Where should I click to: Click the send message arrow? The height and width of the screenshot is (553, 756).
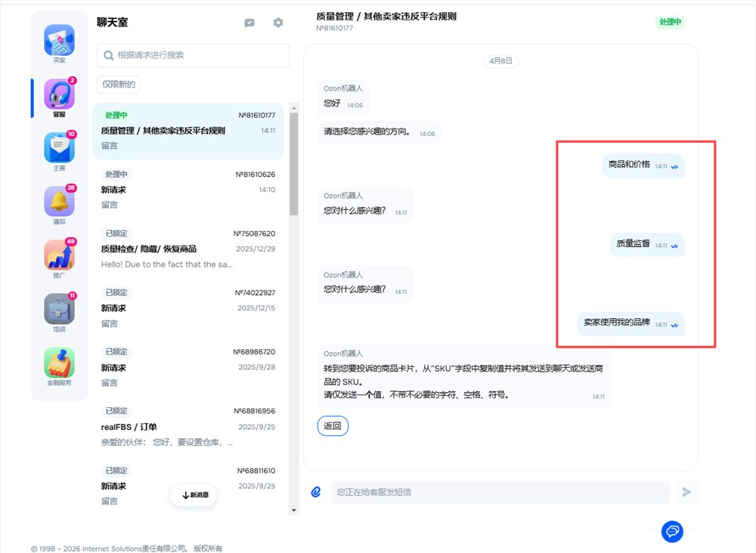click(686, 492)
